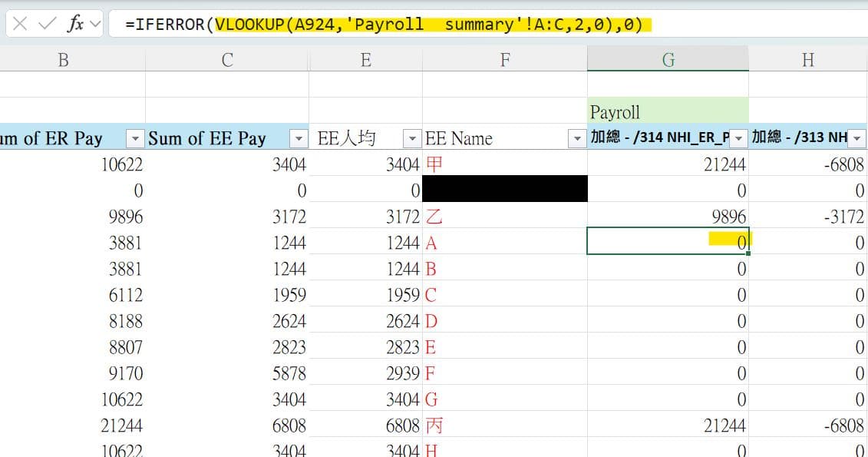Viewport: 868px width, 457px height.
Task: Click the 21244 value in row 甲 column G
Action: click(x=724, y=164)
